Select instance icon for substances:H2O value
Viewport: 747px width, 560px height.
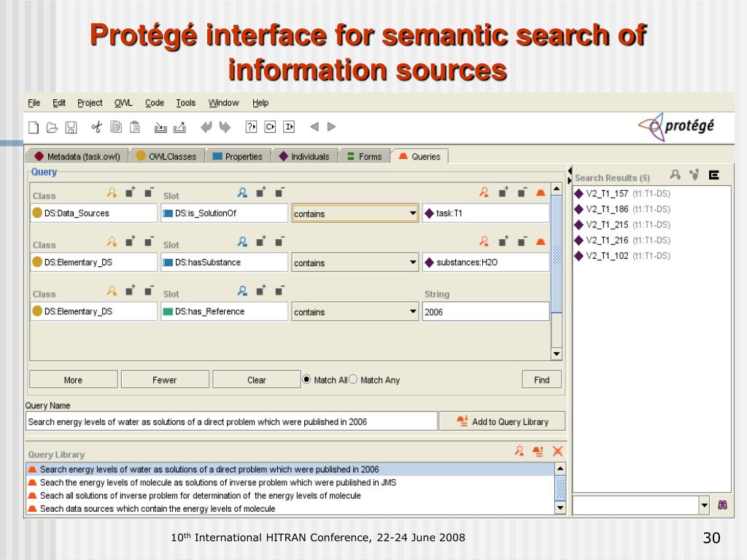484,241
